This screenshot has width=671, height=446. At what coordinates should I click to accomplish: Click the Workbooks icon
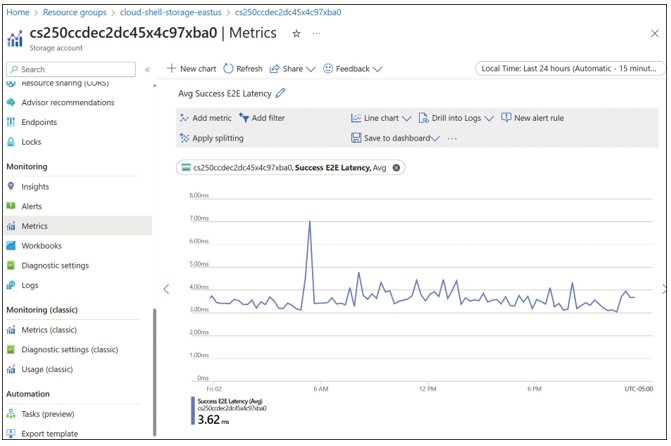[x=11, y=245]
